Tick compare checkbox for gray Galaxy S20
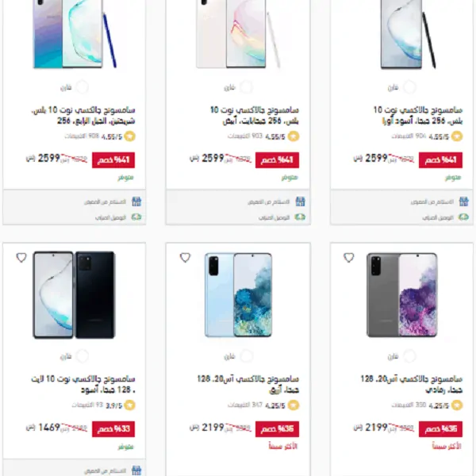 click(409, 355)
